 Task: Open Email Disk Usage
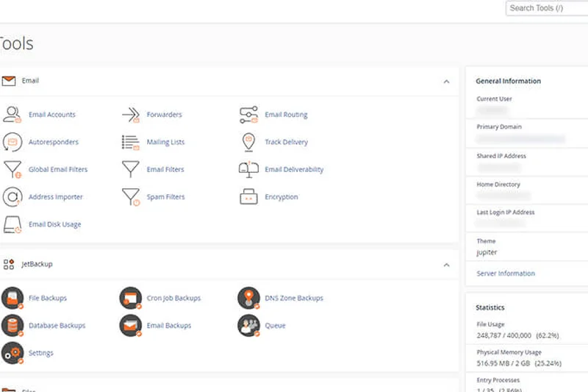click(54, 224)
